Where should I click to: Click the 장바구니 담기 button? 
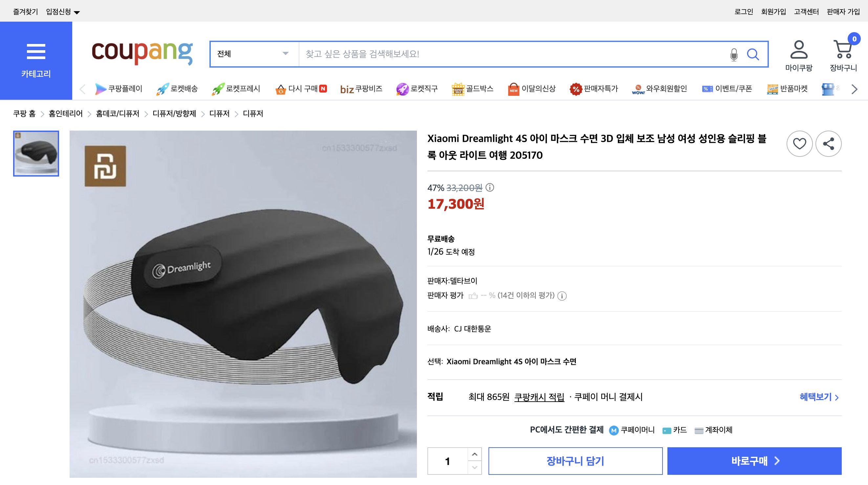[x=575, y=461]
